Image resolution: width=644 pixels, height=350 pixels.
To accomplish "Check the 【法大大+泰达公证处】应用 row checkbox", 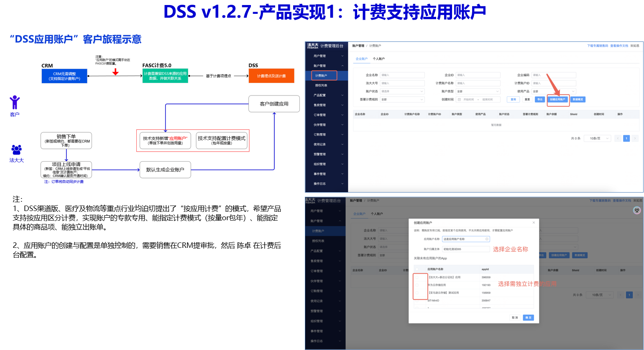I will coord(417,277).
